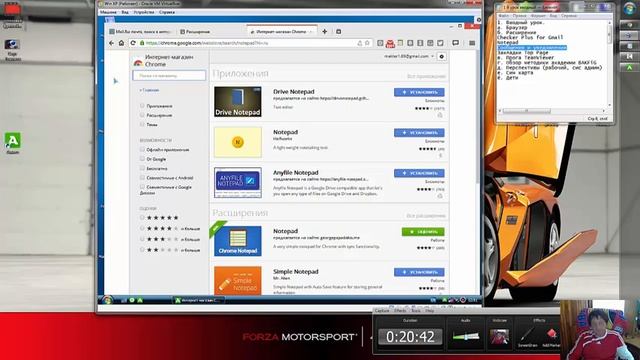Open Устройства menu in VirtualBox
Viewport: 640px width, 360px height.
tap(144, 12)
